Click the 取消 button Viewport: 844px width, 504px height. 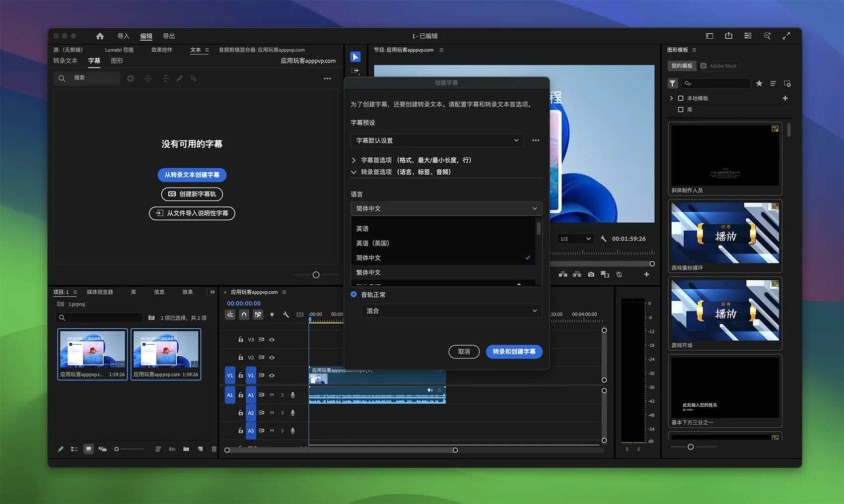coord(464,352)
